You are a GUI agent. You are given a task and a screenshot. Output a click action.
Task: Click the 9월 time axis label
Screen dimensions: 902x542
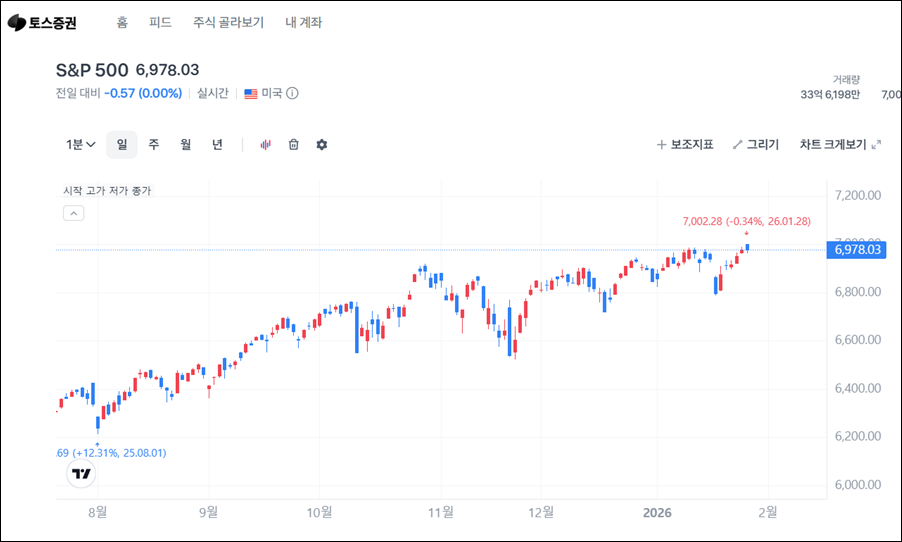pyautogui.click(x=208, y=512)
